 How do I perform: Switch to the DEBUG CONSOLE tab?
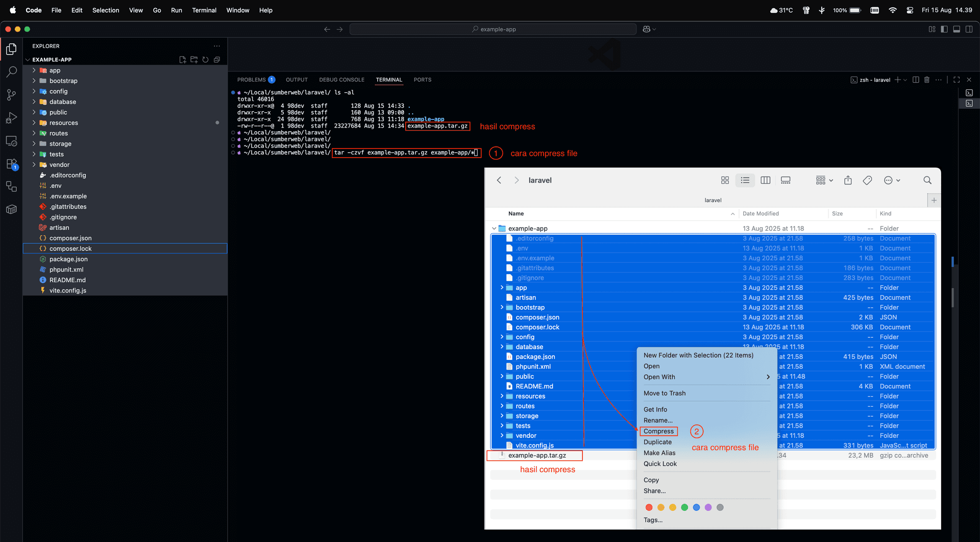pyautogui.click(x=341, y=80)
